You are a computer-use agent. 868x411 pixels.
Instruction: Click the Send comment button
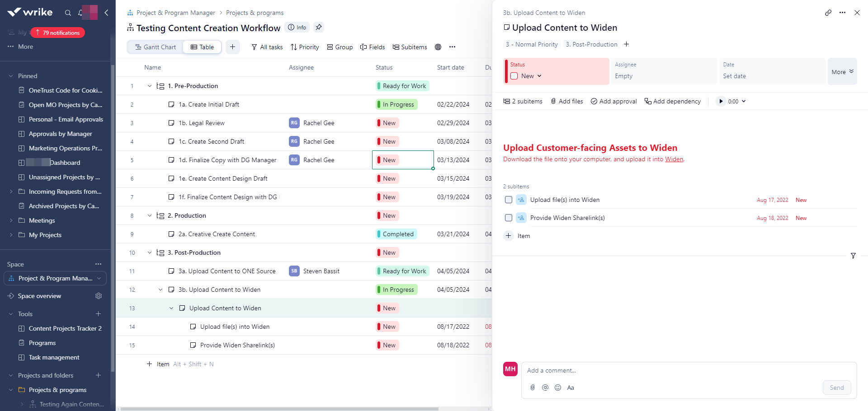pos(837,388)
